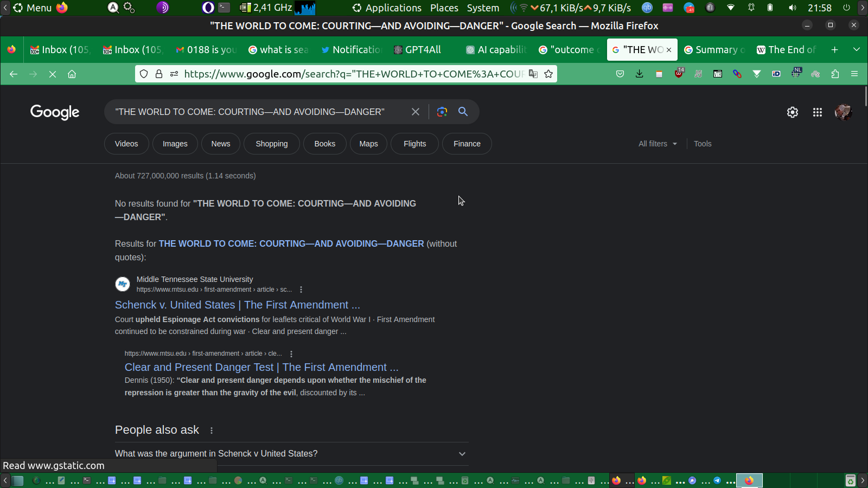The width and height of the screenshot is (868, 488).
Task: List all tabs dropdown
Action: [x=857, y=49]
